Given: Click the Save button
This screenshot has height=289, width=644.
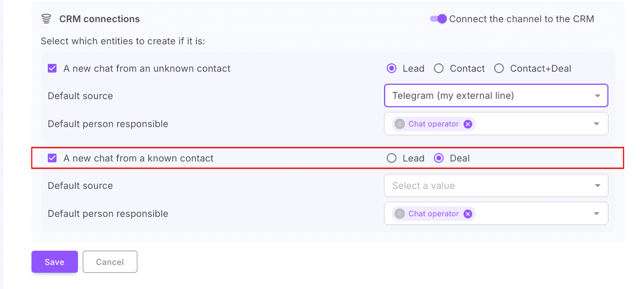Looking at the screenshot, I should coord(54,262).
